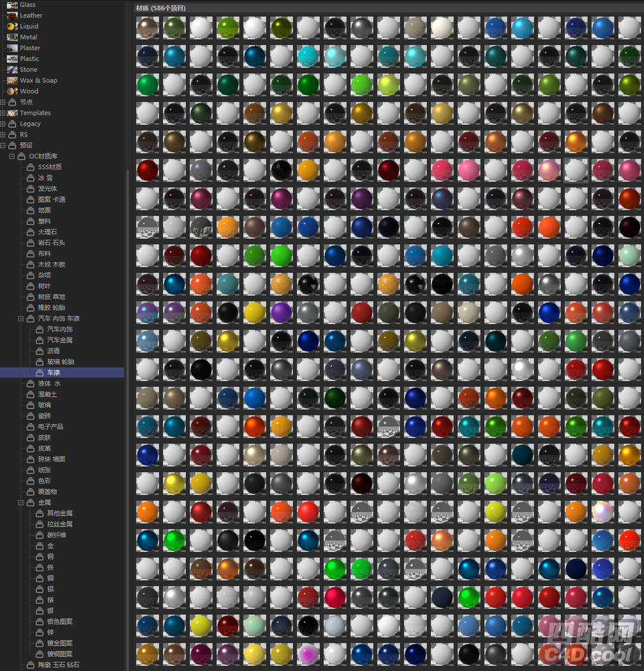Pick the cream-colored material sphere
Screen dimensions: 644x671
[442, 28]
